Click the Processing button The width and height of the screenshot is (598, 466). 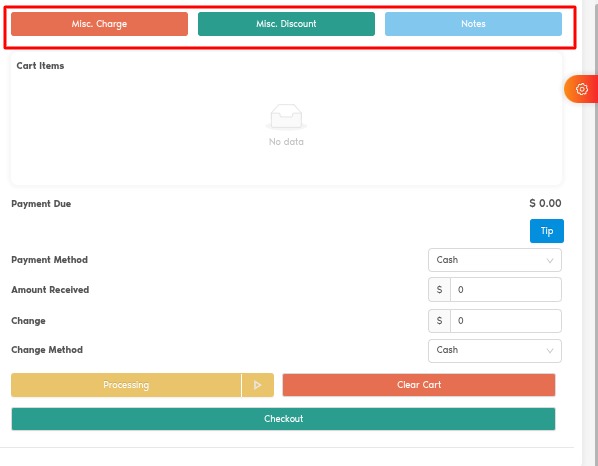[126, 385]
